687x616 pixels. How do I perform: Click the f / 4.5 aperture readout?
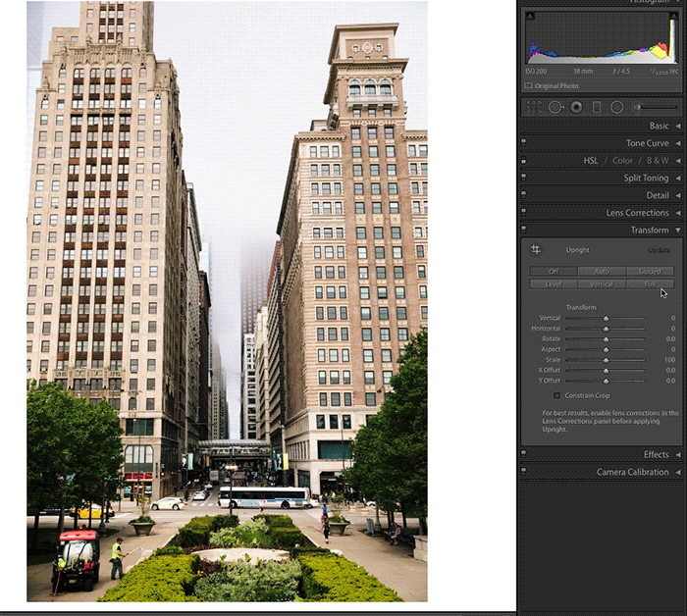[621, 71]
